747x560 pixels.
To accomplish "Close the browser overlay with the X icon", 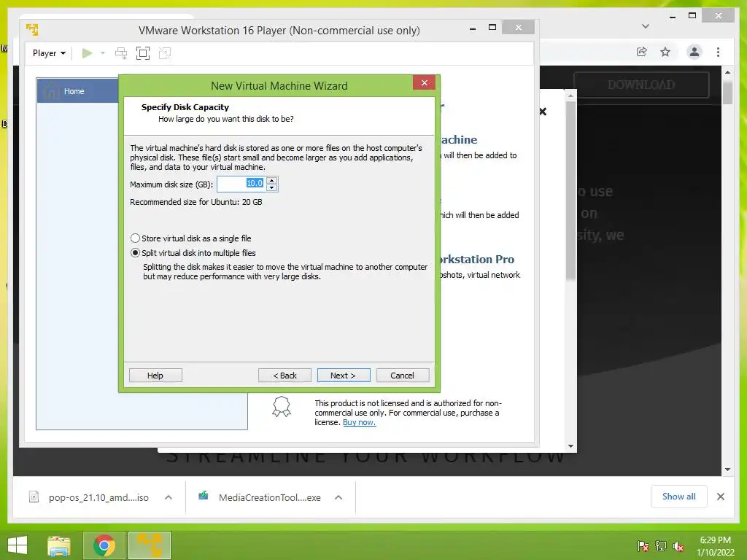I will pos(543,112).
